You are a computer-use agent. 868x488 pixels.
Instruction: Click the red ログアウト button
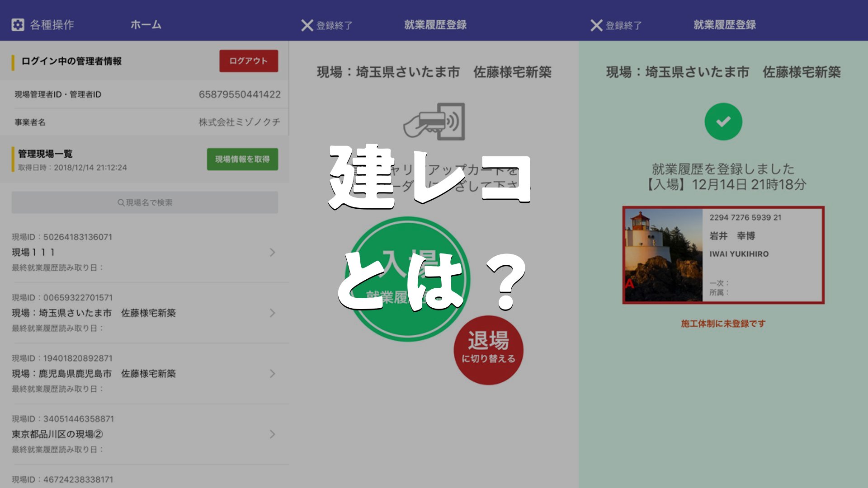249,61
